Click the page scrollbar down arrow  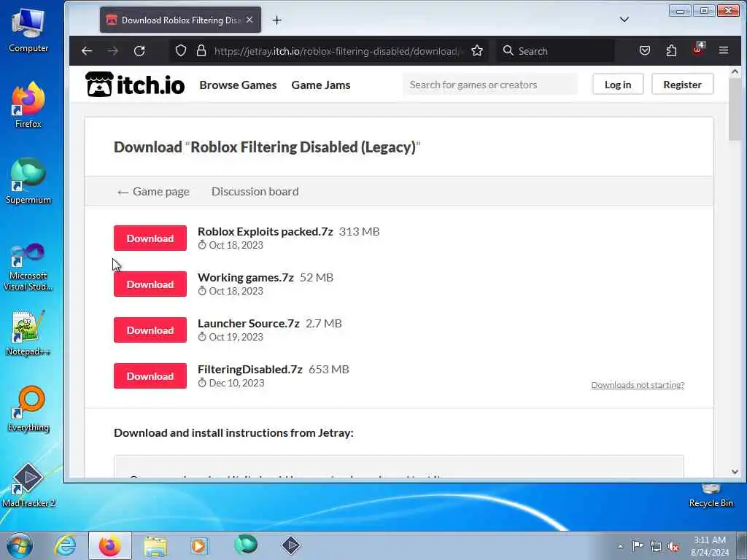pyautogui.click(x=734, y=472)
